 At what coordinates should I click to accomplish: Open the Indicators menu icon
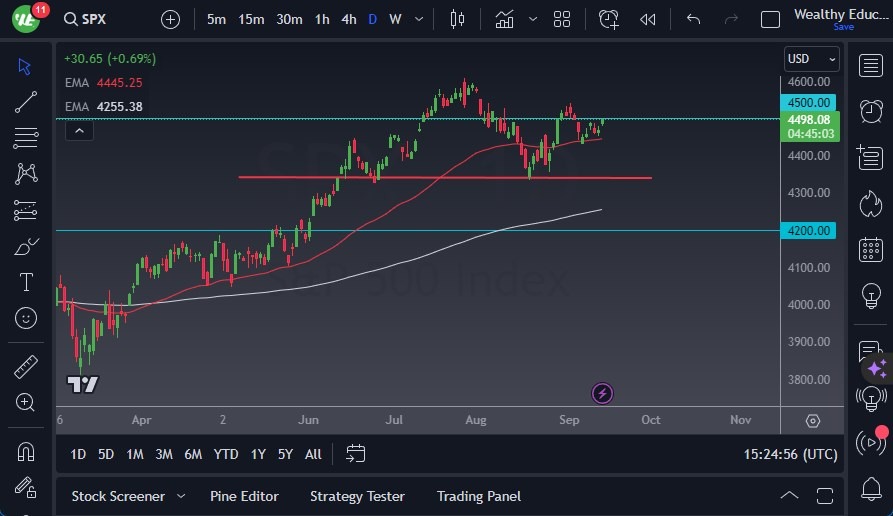coord(504,19)
